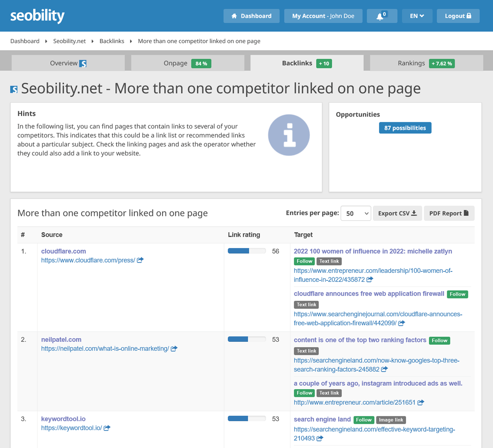The height and width of the screenshot is (448, 493).
Task: Click rating value 56
Action: coord(276,251)
